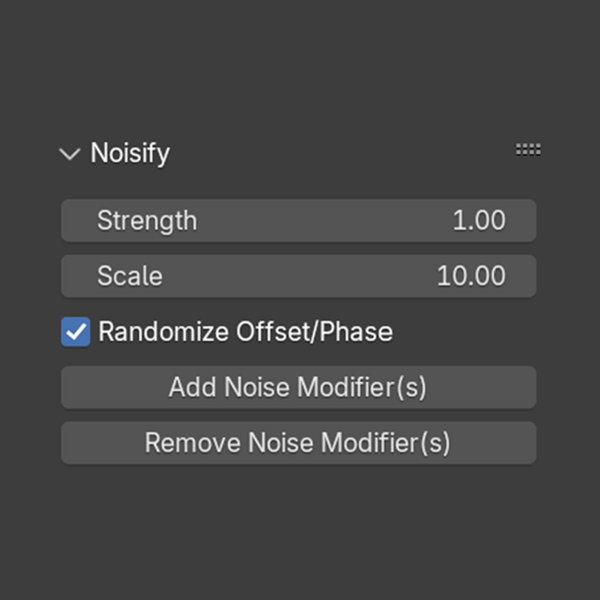Click the Strength label text

[x=147, y=221]
